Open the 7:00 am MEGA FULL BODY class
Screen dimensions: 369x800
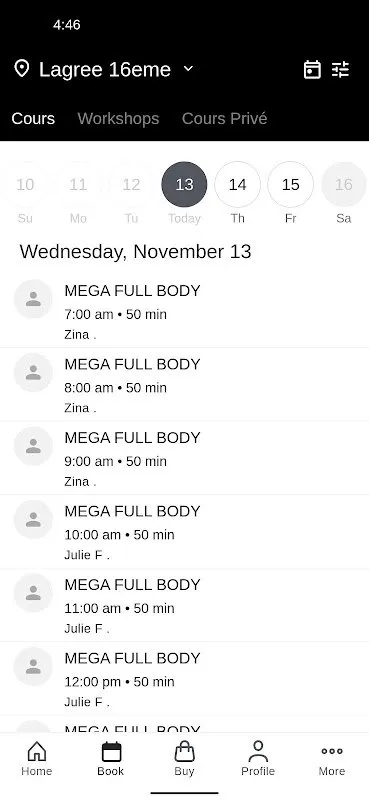coord(184,311)
